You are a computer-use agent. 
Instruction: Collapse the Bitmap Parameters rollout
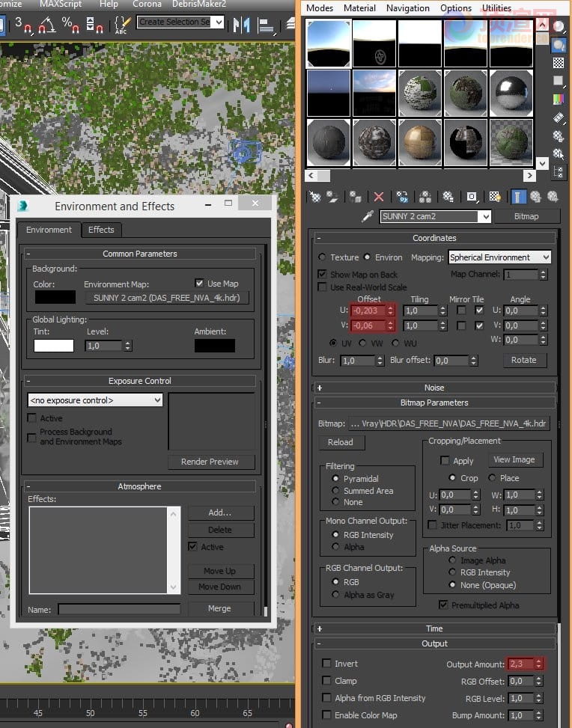pyautogui.click(x=434, y=403)
